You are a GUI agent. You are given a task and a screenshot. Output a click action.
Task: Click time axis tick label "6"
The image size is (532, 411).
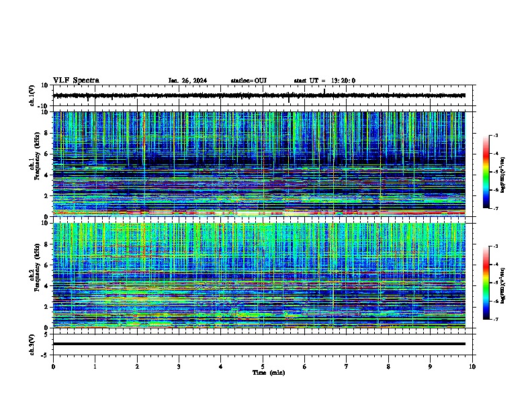click(x=305, y=367)
